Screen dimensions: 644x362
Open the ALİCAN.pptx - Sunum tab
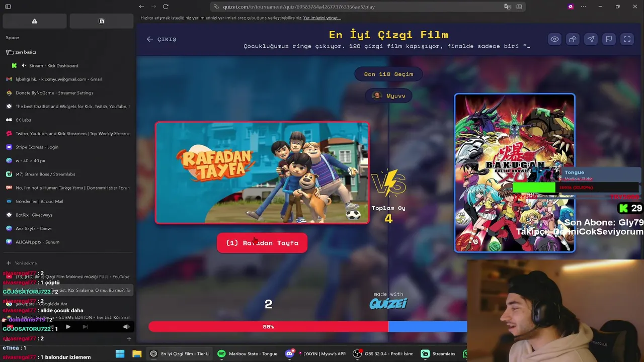click(x=68, y=242)
